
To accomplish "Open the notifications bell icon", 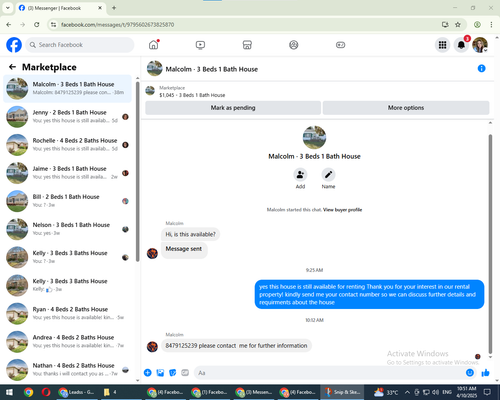I will pos(461,45).
